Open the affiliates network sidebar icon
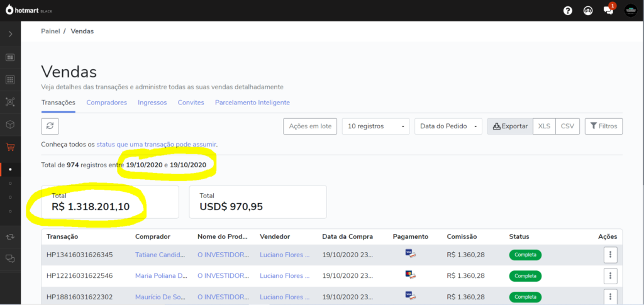Screen dimensions: 644x305 [10, 102]
